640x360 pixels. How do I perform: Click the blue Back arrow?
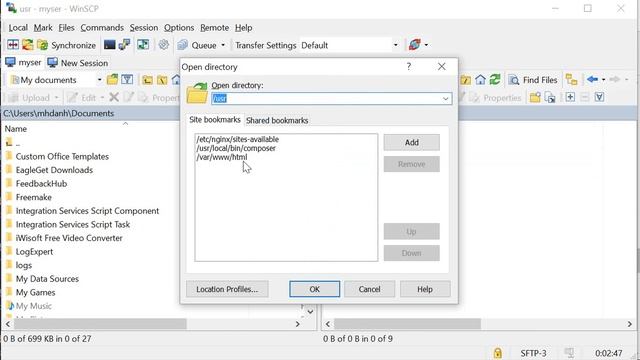593,80
